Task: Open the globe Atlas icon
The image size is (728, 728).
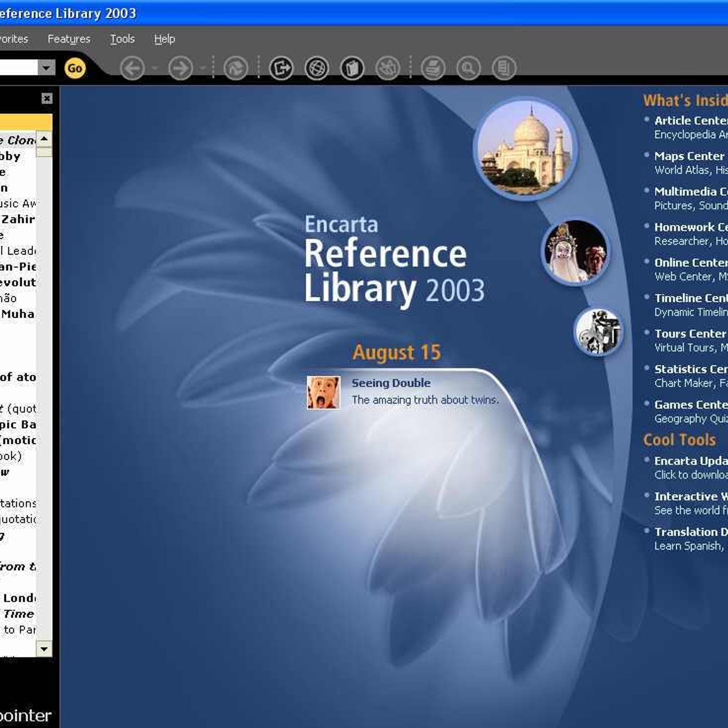Action: (x=317, y=68)
